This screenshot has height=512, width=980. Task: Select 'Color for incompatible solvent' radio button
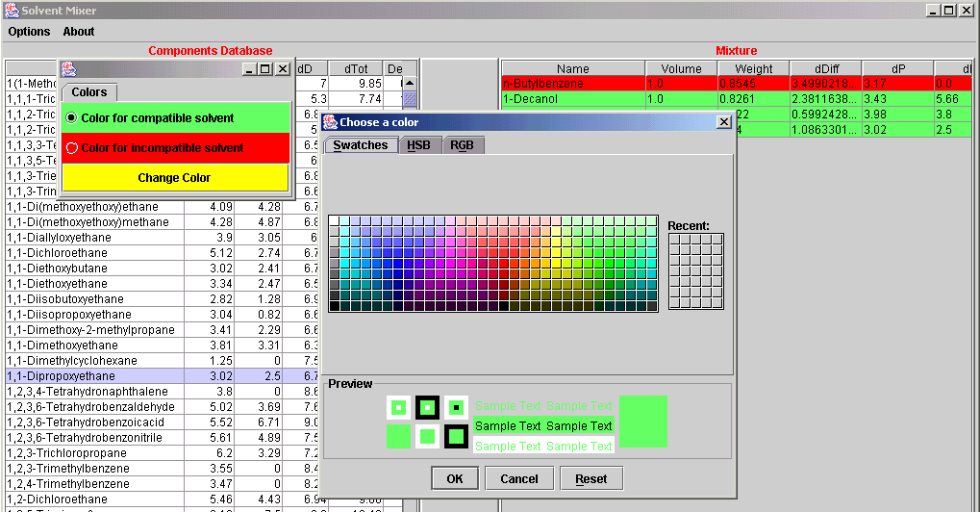pos(72,148)
